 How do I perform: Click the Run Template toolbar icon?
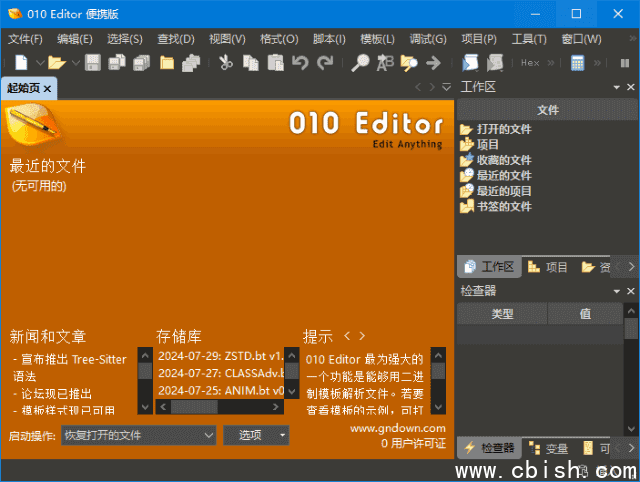(495, 63)
